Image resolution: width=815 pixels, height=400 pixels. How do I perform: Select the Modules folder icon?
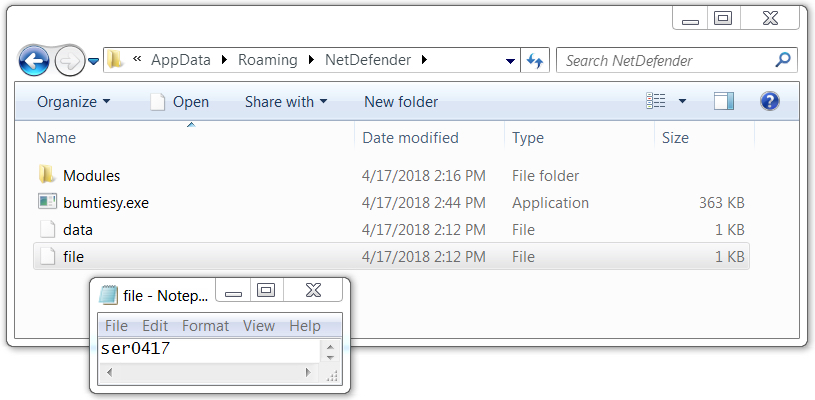click(x=47, y=175)
